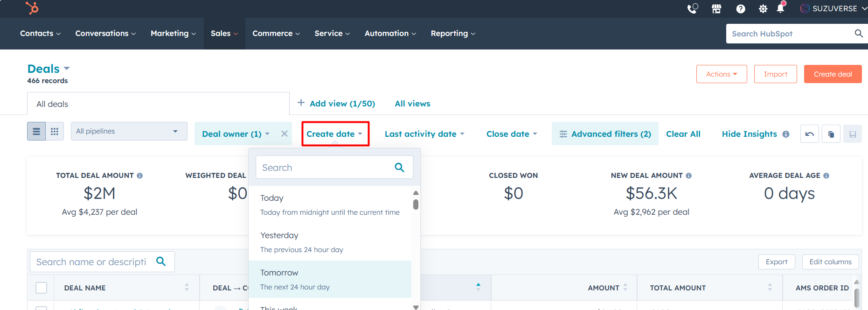
Task: Remove the Deal owner filter
Action: click(284, 134)
